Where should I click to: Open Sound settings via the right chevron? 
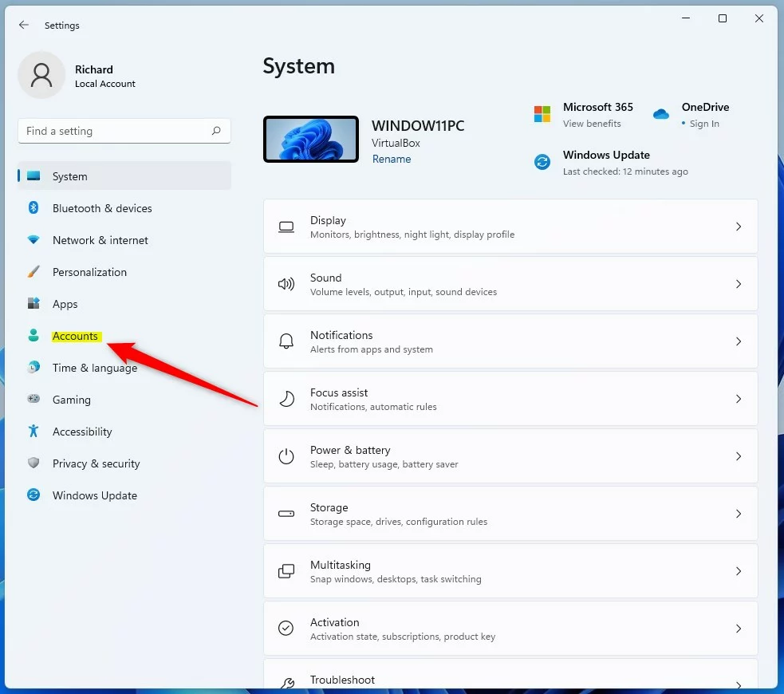click(x=738, y=284)
